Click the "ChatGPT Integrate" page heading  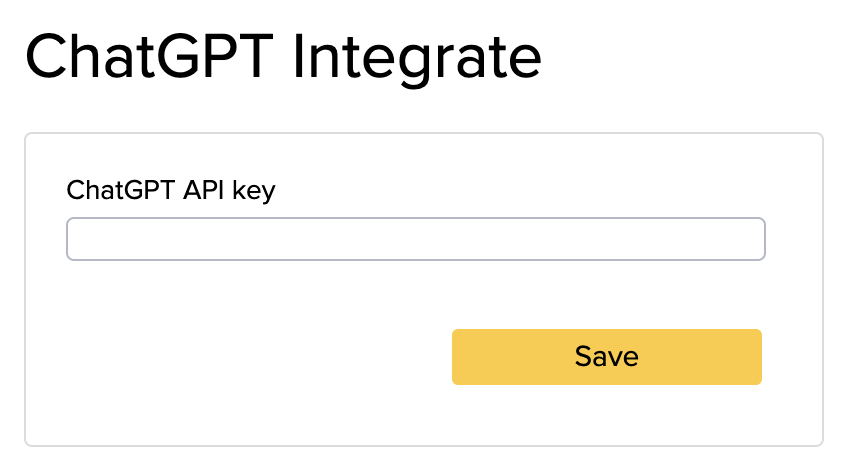click(282, 57)
